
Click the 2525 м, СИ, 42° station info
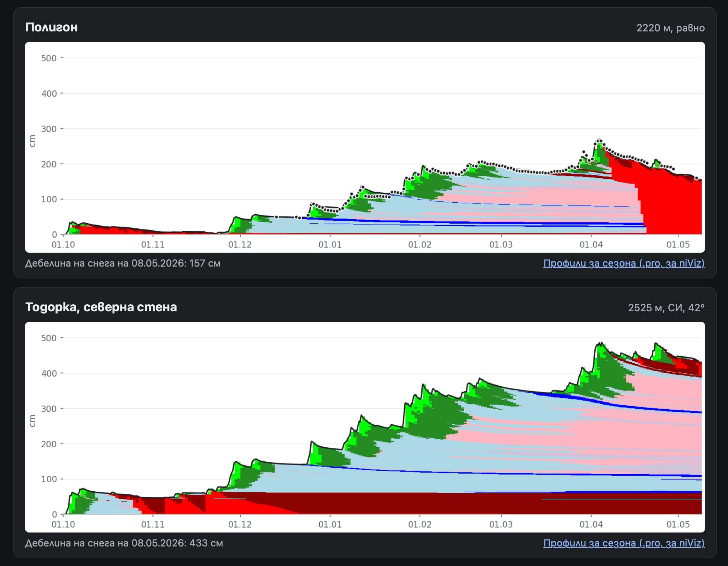click(x=666, y=308)
